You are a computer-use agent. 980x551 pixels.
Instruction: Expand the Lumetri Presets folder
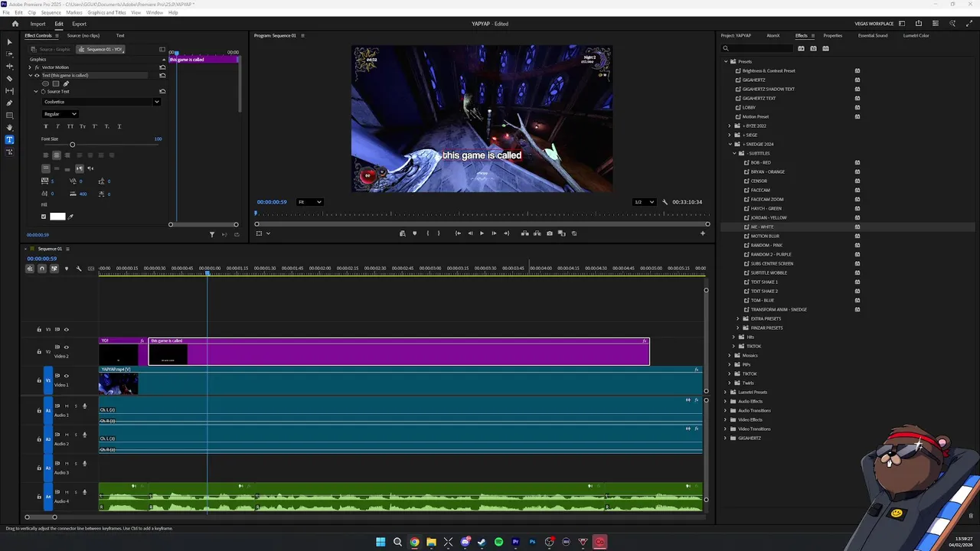725,392
